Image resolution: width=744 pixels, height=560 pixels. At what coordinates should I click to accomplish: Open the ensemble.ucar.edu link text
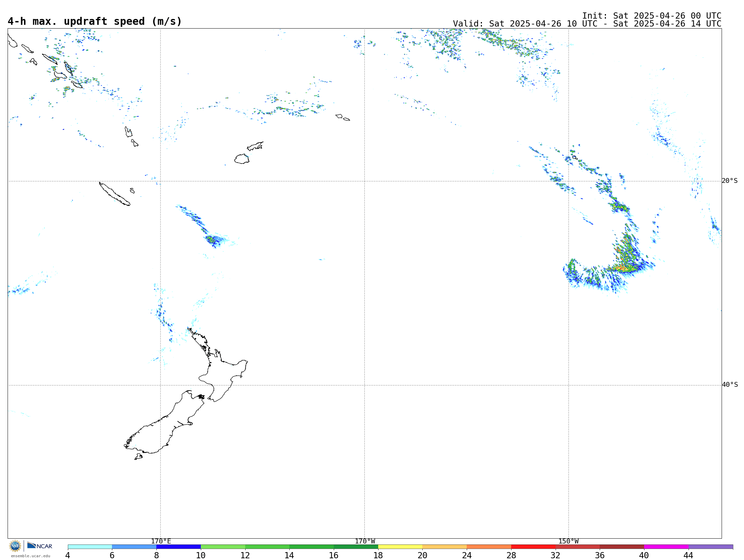pyautogui.click(x=30, y=556)
